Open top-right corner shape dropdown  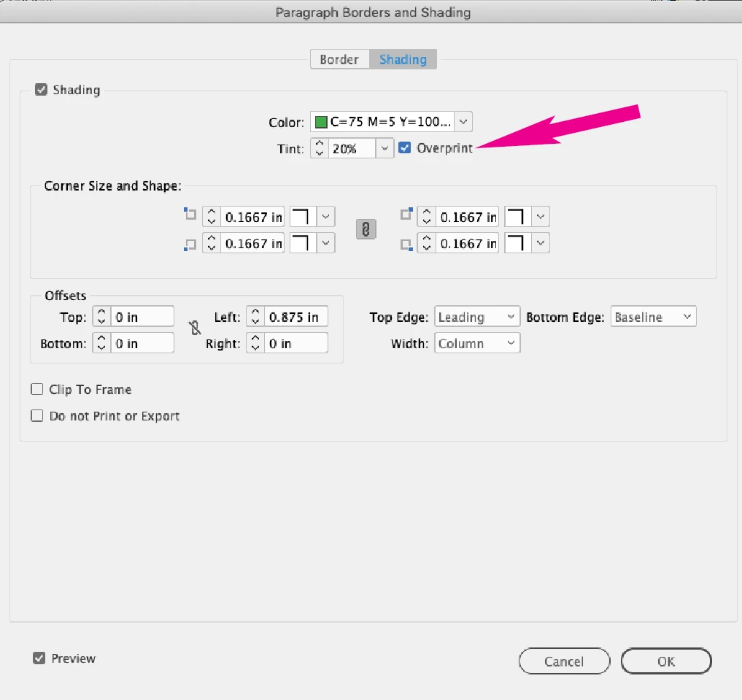coord(541,217)
